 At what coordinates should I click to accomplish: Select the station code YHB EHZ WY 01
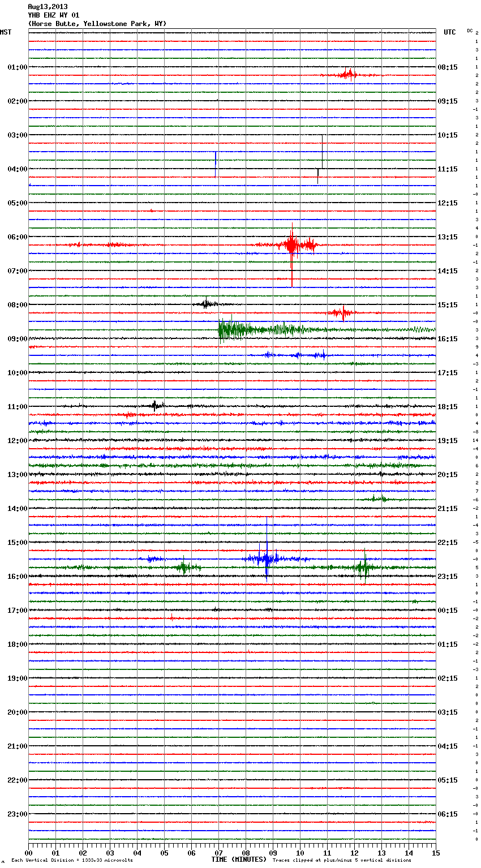[x=54, y=15]
